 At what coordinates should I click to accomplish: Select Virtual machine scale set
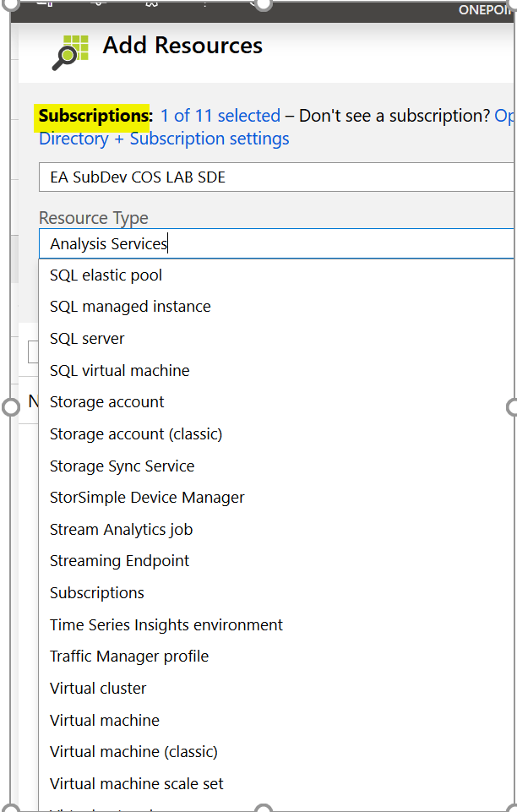tap(137, 784)
